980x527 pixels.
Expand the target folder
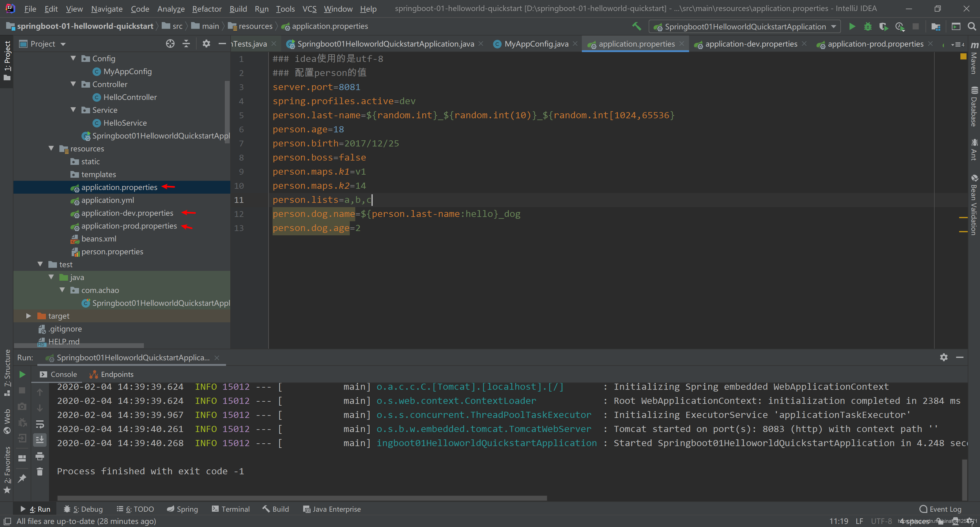[x=28, y=316]
